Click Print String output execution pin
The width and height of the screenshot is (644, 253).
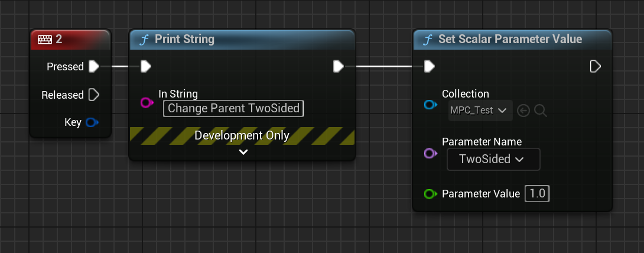[x=339, y=66]
